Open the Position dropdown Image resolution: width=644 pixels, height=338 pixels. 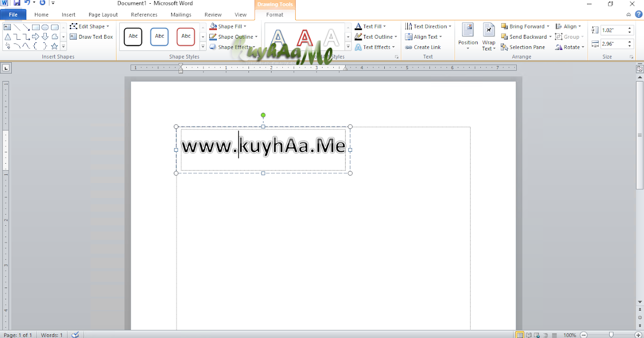pos(468,36)
